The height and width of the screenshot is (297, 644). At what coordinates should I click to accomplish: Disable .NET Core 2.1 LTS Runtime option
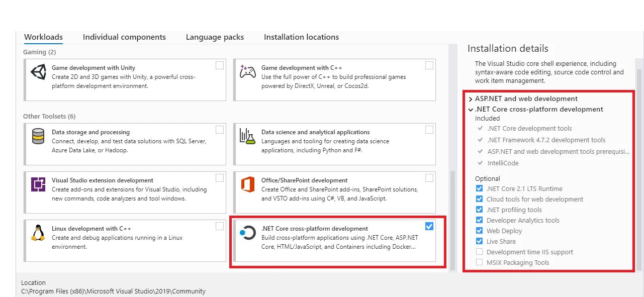click(479, 188)
